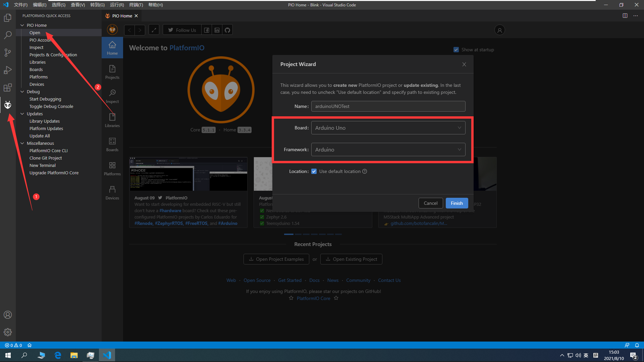Open the 终端(T) menu

[136, 5]
